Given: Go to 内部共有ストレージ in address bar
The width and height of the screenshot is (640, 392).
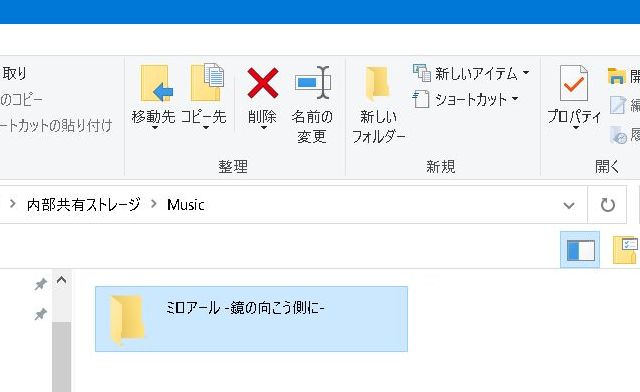Looking at the screenshot, I should point(84,204).
